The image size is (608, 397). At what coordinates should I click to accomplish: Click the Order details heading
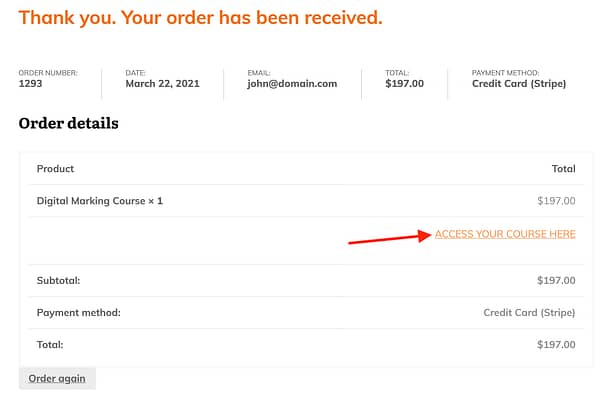pos(69,123)
